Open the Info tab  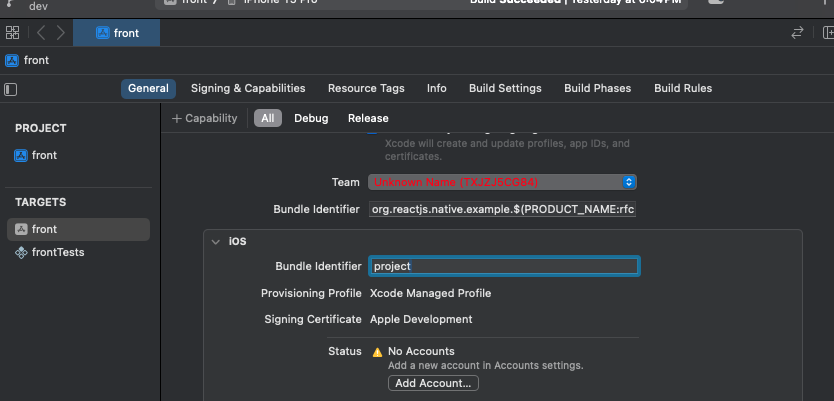[x=437, y=88]
